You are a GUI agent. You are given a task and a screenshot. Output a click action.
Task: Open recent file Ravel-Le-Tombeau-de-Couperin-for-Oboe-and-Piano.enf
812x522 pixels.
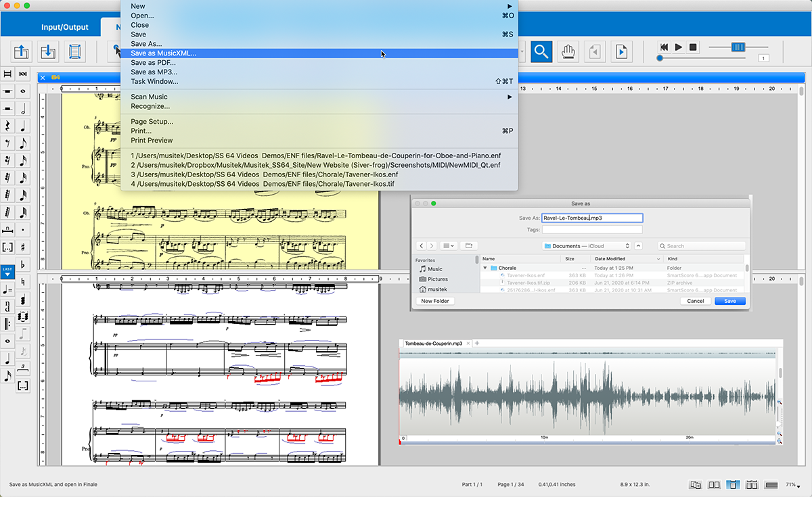[x=319, y=156]
